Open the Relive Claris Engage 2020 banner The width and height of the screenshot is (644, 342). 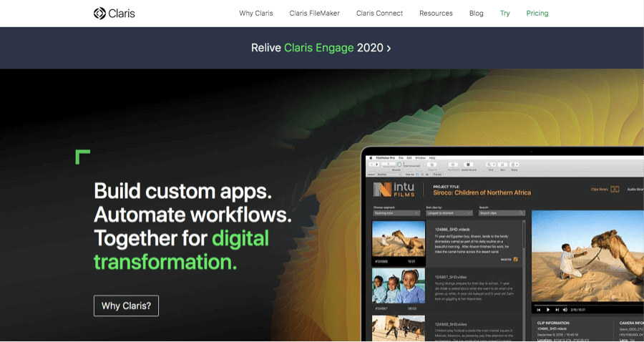(321, 48)
